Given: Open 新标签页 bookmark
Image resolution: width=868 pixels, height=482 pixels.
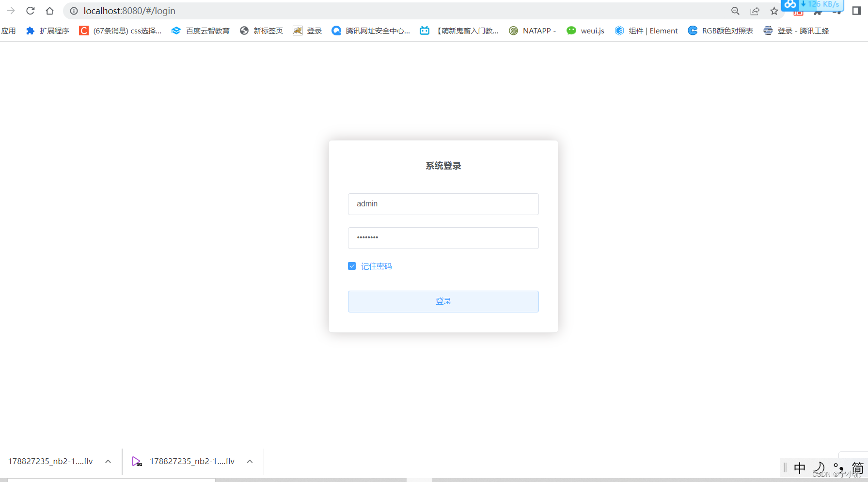Looking at the screenshot, I should point(261,31).
